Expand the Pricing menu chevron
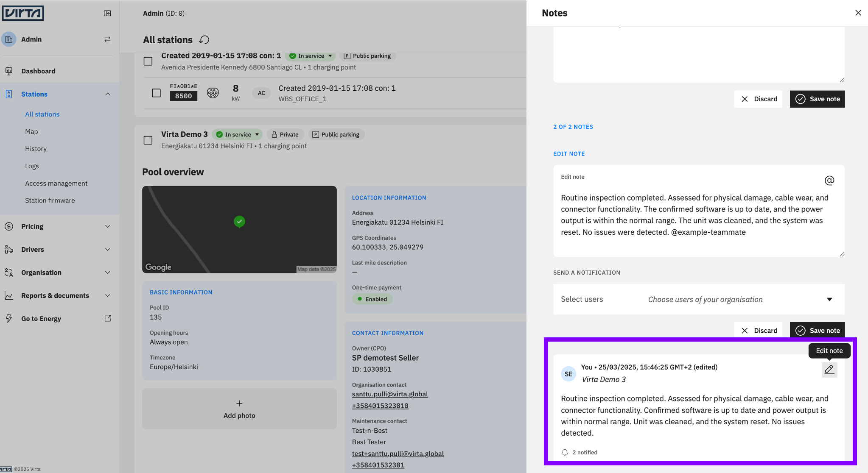This screenshot has height=473, width=868. pos(108,226)
